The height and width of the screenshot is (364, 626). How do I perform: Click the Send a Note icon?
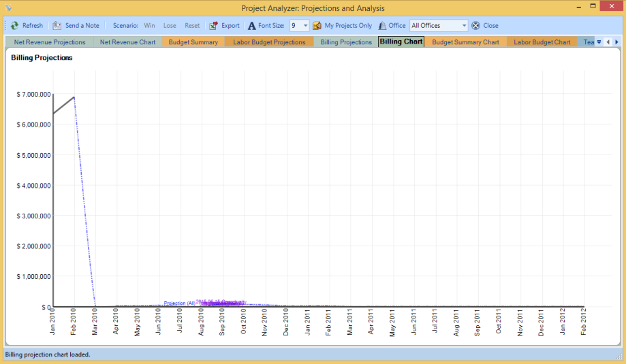57,26
